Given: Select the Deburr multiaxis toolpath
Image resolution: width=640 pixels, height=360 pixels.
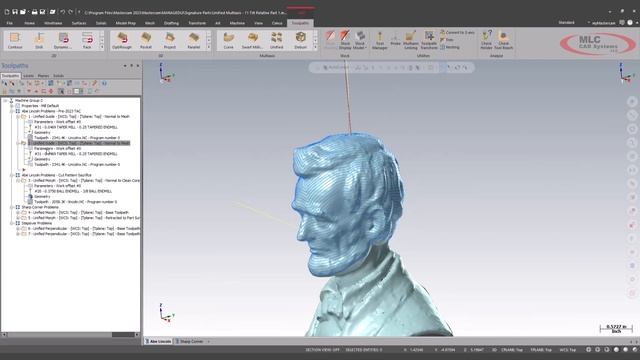Looking at the screenshot, I should click(300, 40).
